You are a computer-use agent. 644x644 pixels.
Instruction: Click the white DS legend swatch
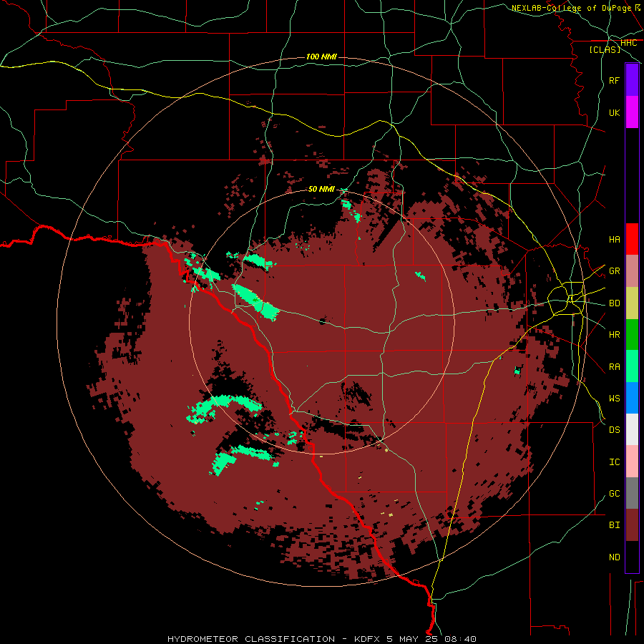click(632, 429)
